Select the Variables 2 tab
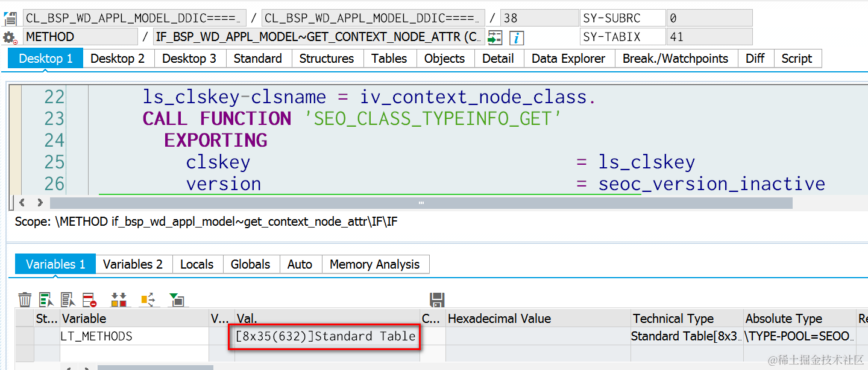Viewport: 868px width, 370px height. point(133,264)
